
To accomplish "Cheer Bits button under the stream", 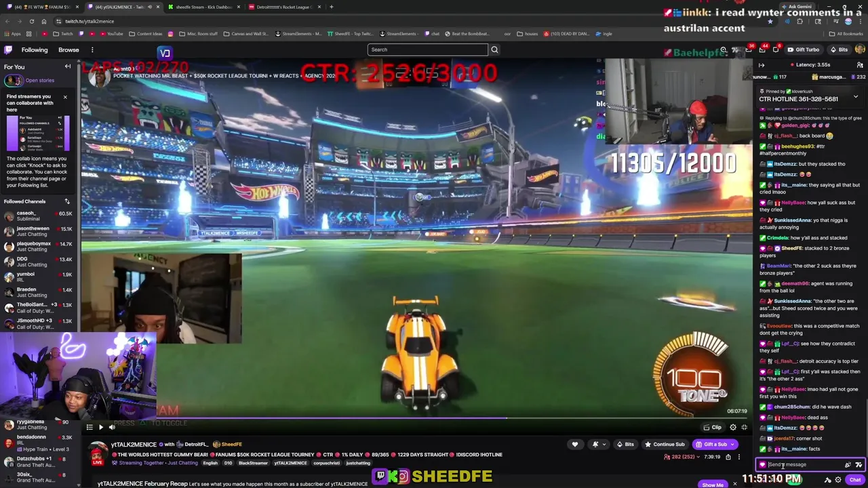I will (625, 445).
